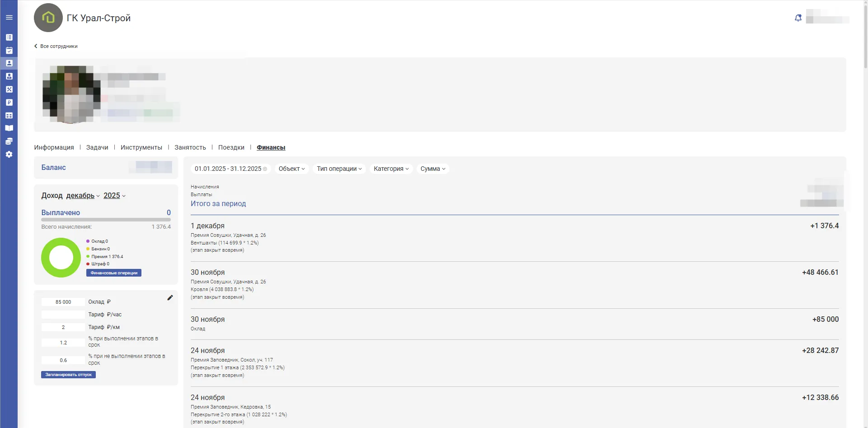Click the list icon in sidebar

point(9,38)
